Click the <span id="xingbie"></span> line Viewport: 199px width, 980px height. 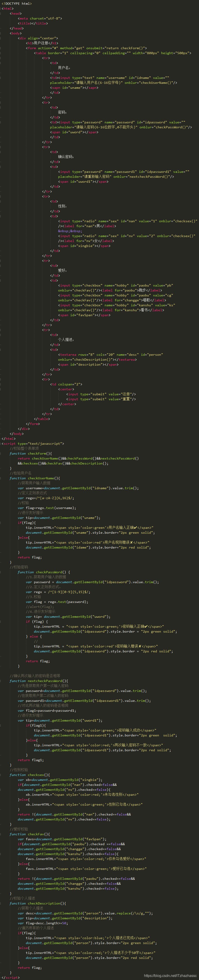click(x=84, y=246)
